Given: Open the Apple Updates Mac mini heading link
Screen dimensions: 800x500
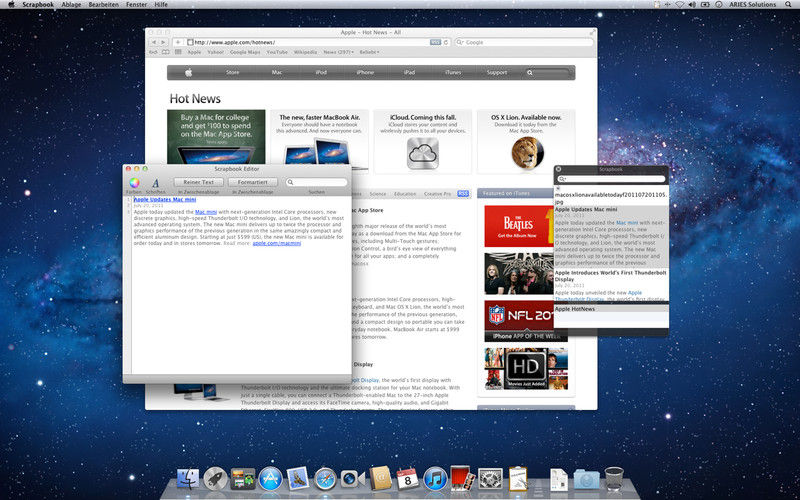Looking at the screenshot, I should (x=165, y=199).
